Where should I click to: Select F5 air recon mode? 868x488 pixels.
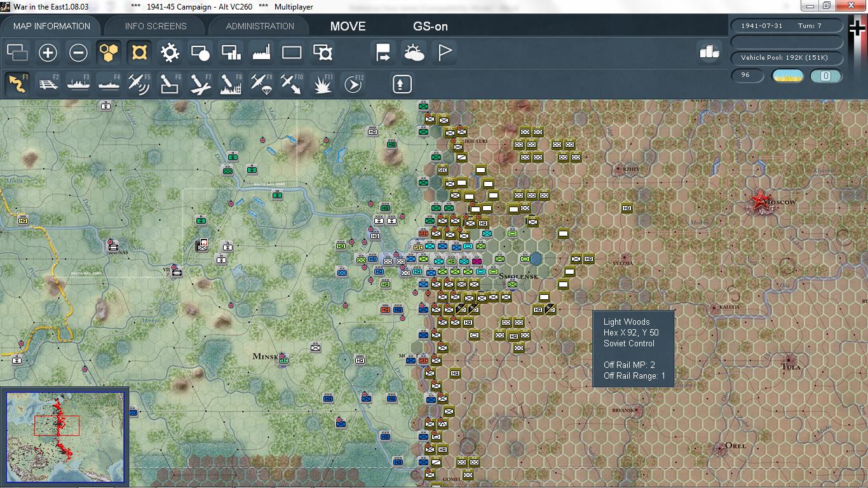click(139, 84)
